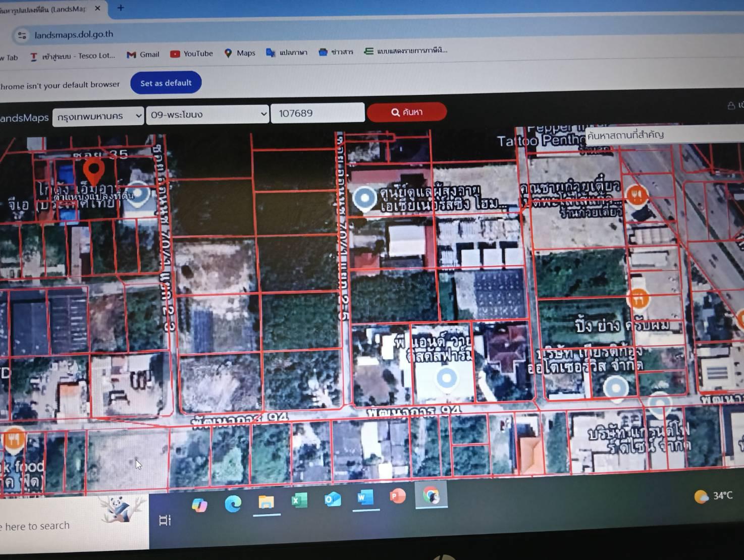Viewport: 744px width, 560px height.
Task: Click the parcel number field showing 107689
Action: tap(317, 113)
